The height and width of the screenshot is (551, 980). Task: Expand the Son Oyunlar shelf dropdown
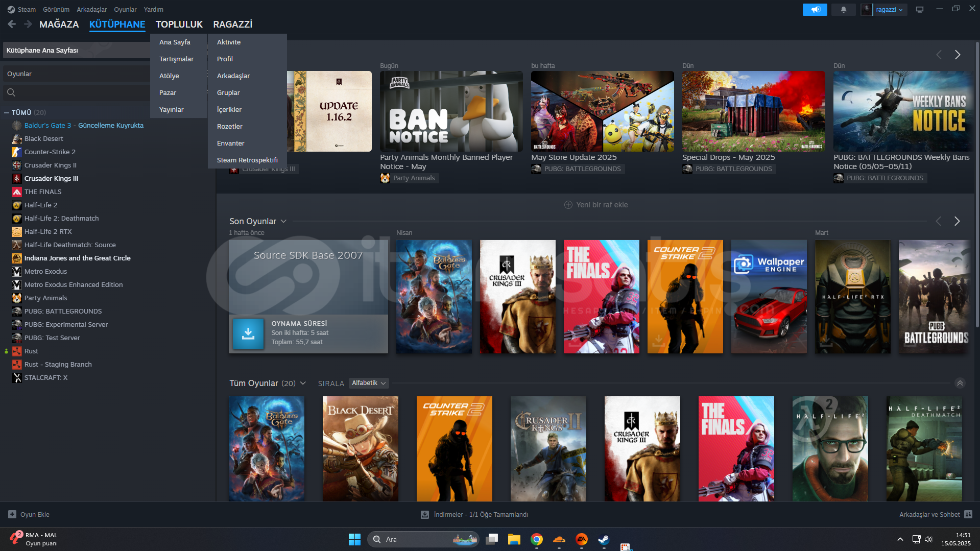pyautogui.click(x=283, y=221)
